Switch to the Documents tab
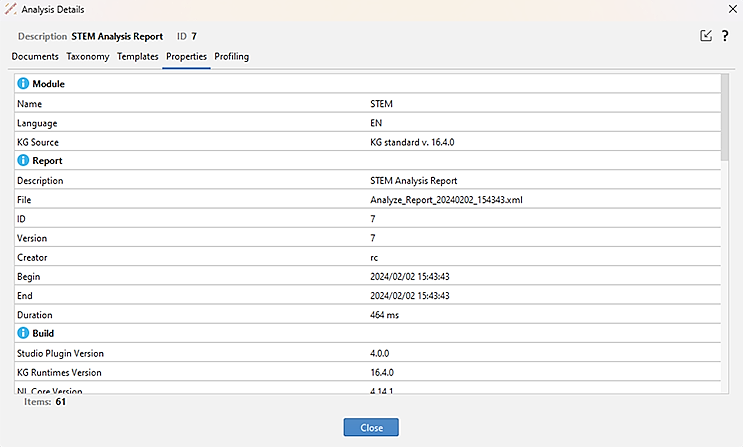This screenshot has height=447, width=743. tap(35, 57)
